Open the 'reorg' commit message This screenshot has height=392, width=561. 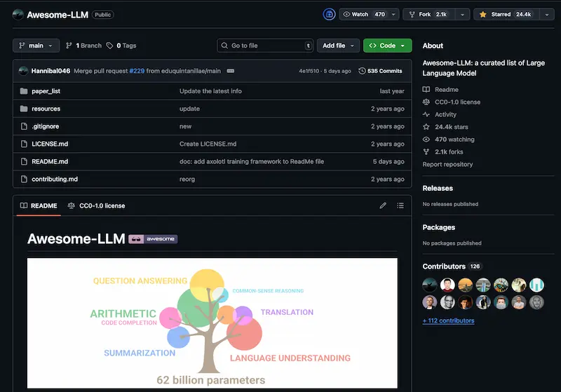(187, 180)
